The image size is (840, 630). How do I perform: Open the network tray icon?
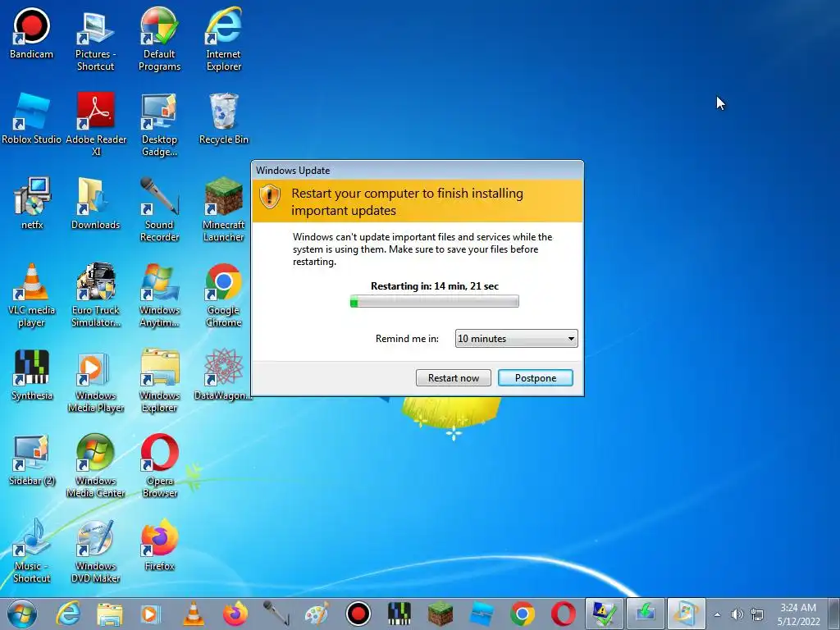(x=757, y=614)
